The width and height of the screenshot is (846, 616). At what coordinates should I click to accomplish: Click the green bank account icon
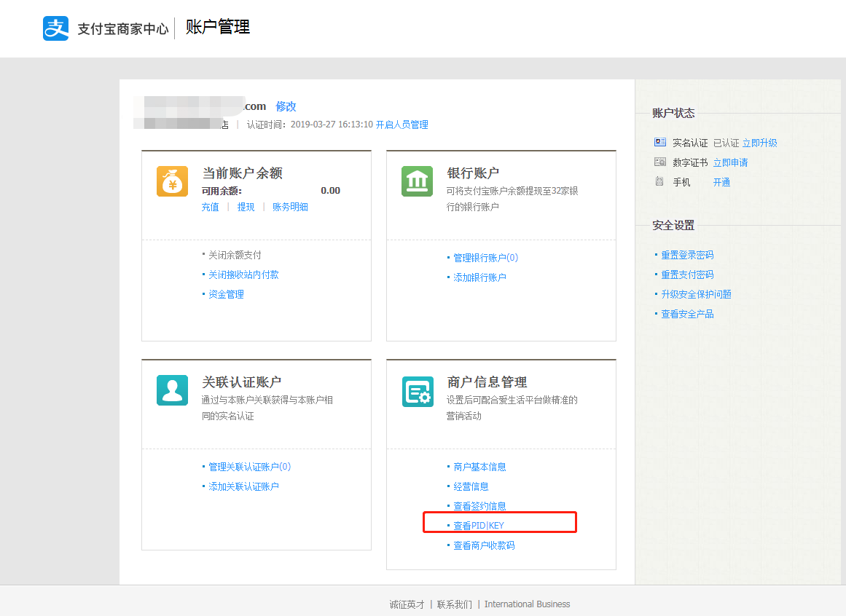pyautogui.click(x=417, y=181)
